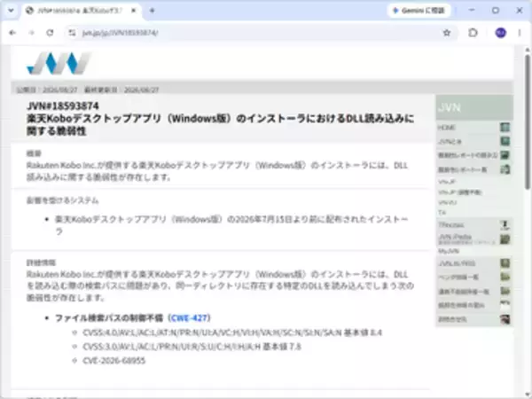Open お問合せ先 in the sidebar
Screen dimensions: 532x399
pos(452,319)
